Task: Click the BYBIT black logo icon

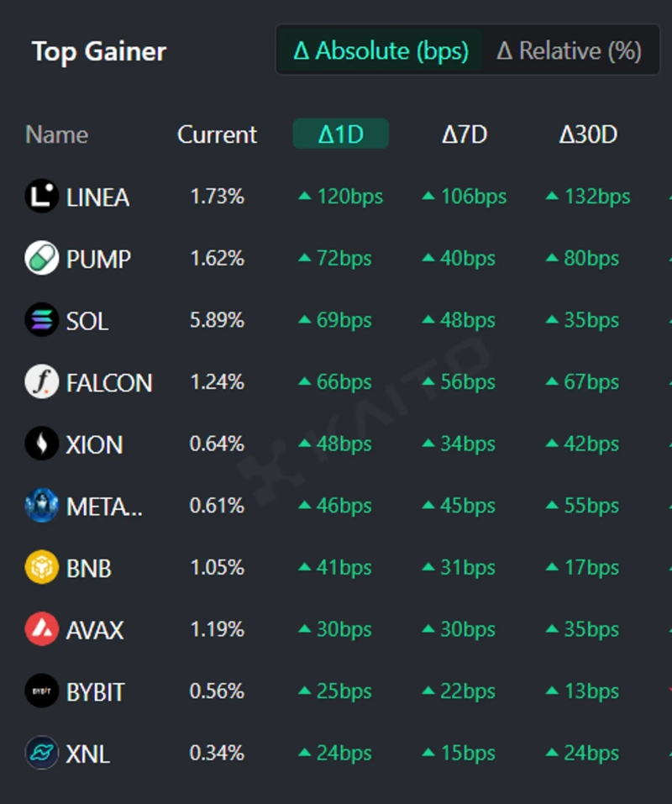Action: tap(41, 691)
